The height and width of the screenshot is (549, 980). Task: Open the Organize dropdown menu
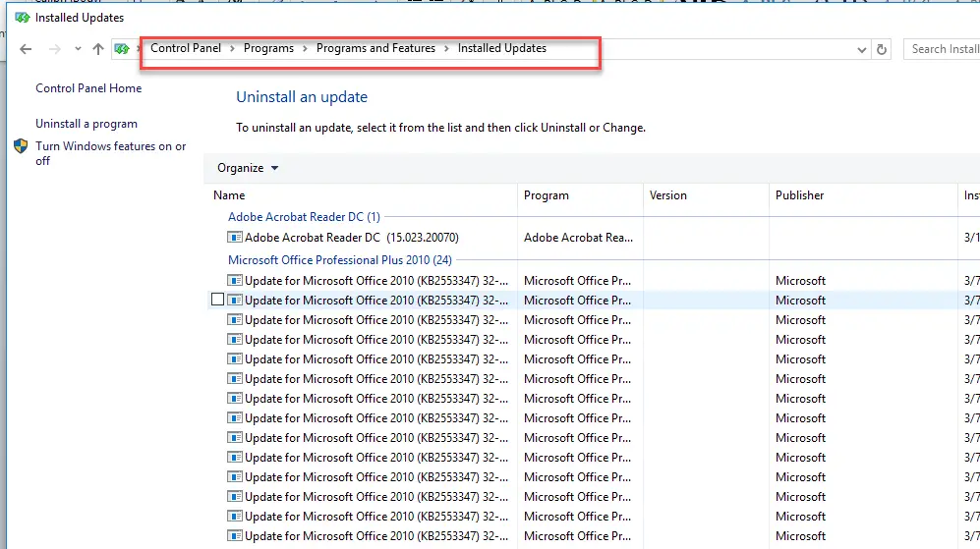tap(248, 168)
